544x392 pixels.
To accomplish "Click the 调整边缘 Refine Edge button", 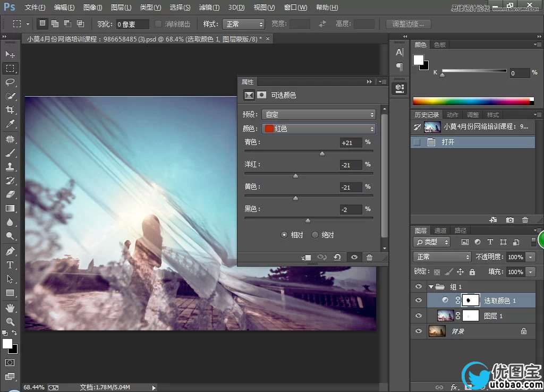I will coord(409,24).
